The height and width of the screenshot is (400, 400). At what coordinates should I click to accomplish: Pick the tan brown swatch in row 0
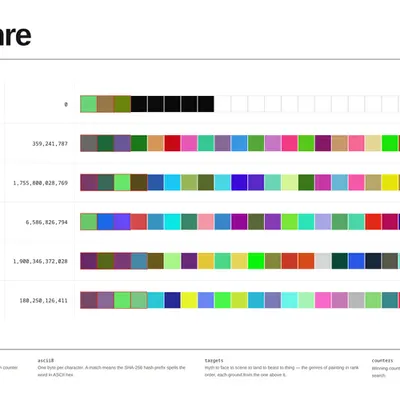pyautogui.click(x=105, y=104)
